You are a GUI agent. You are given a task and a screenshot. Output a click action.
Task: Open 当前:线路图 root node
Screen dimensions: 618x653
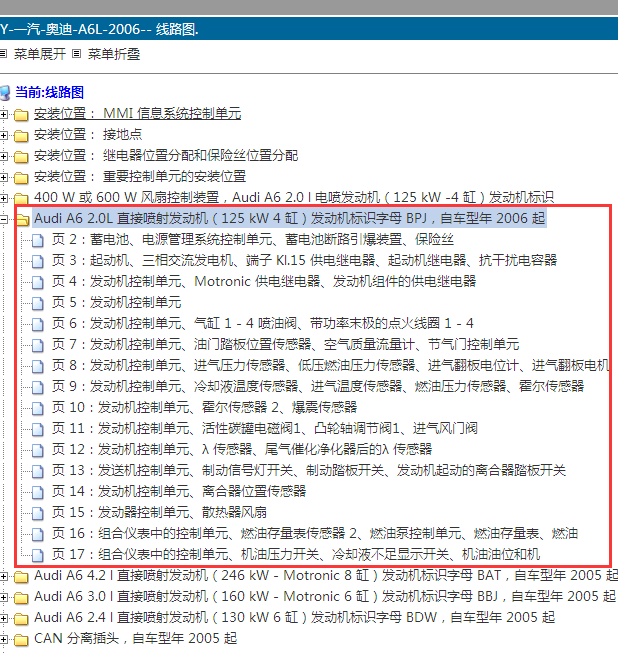50,92
